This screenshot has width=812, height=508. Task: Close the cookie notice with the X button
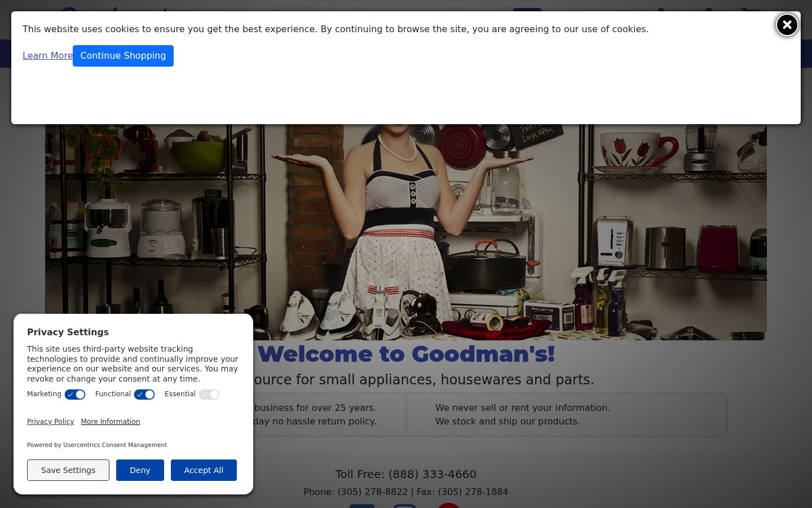click(x=787, y=25)
